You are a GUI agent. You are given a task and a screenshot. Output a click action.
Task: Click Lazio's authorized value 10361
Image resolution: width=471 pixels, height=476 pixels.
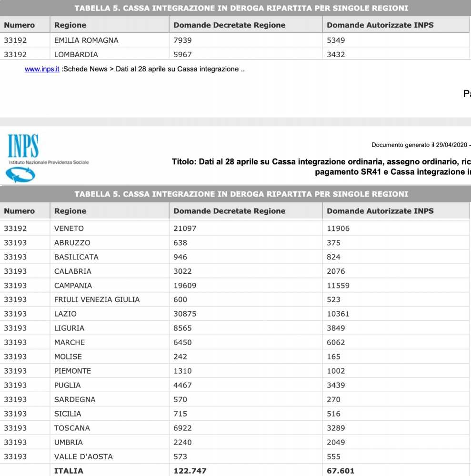[338, 314]
